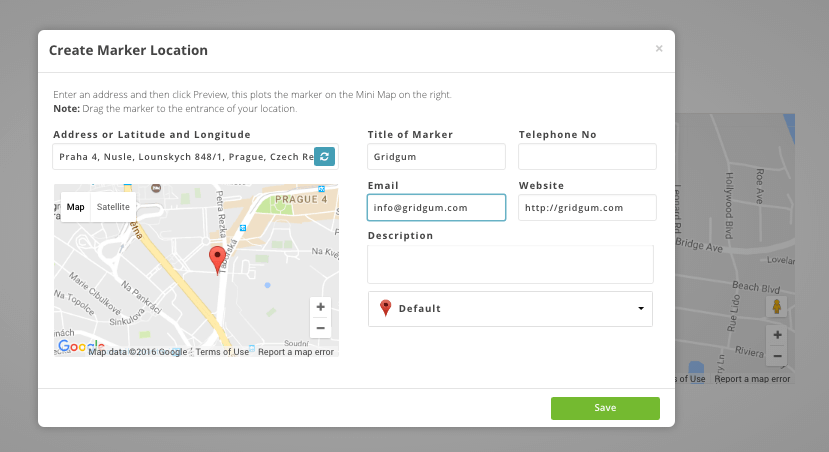
Task: Open Terms of Use link on mini map
Action: 222,352
